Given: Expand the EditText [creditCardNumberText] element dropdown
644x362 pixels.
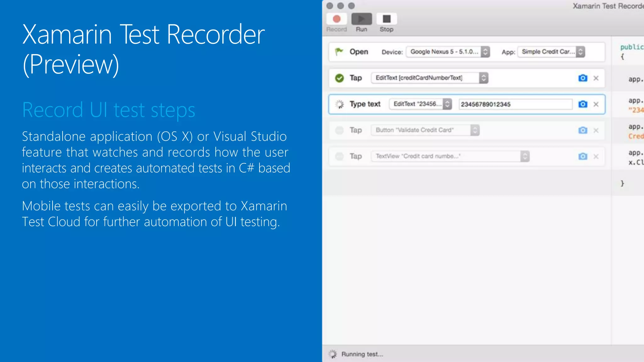Looking at the screenshot, I should click(430, 78).
